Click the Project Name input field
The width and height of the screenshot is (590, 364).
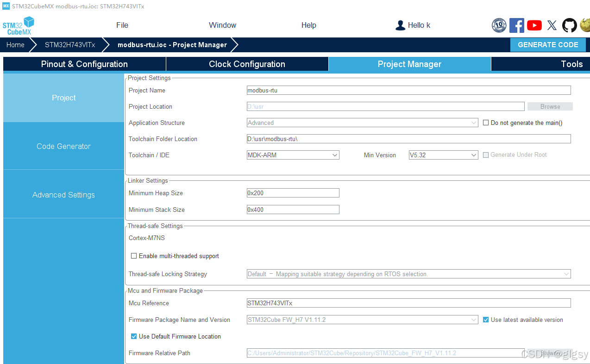pyautogui.click(x=408, y=90)
